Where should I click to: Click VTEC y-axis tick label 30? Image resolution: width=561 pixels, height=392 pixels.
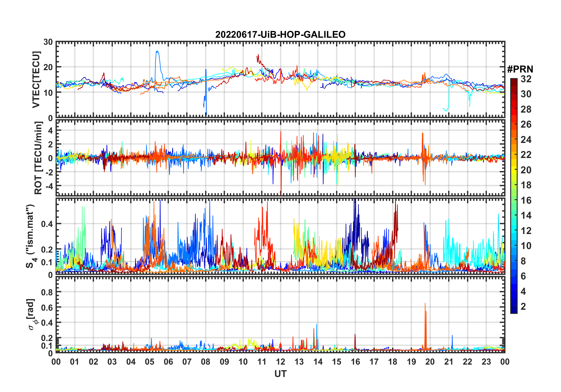(48, 42)
